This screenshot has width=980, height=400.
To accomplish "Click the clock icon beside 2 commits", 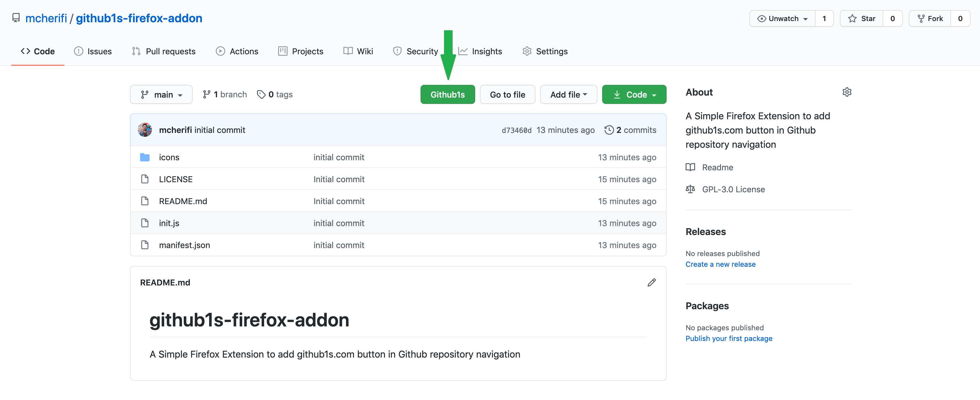I will click(609, 130).
